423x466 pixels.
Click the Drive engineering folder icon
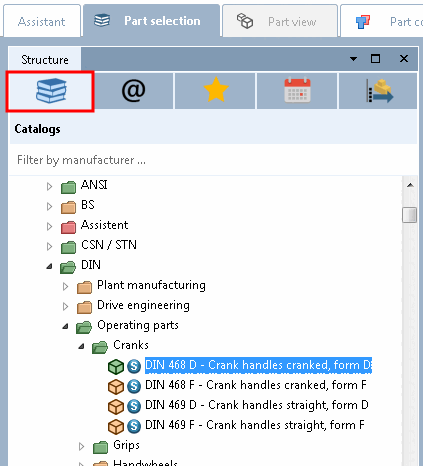tap(84, 307)
